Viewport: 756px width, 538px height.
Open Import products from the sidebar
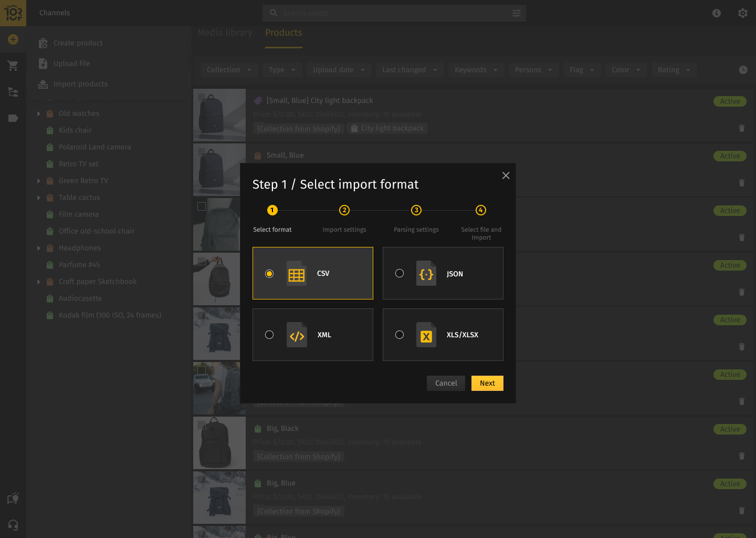click(80, 84)
